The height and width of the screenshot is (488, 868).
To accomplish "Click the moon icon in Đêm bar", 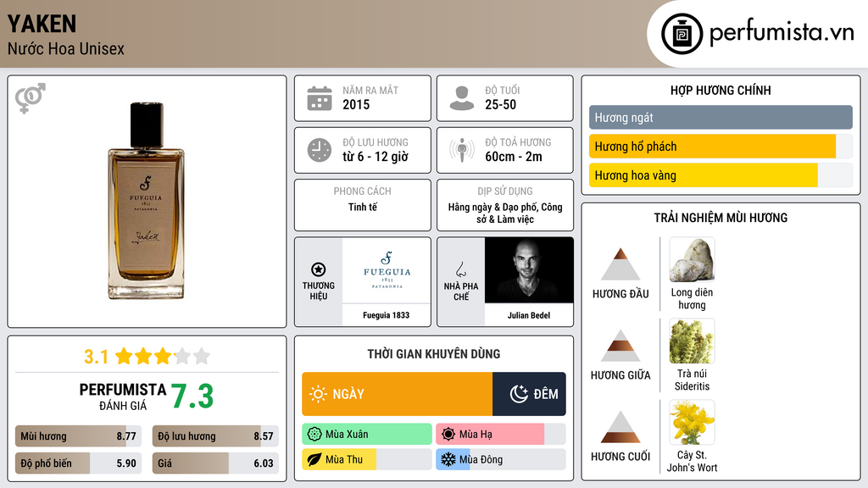I will pyautogui.click(x=519, y=394).
